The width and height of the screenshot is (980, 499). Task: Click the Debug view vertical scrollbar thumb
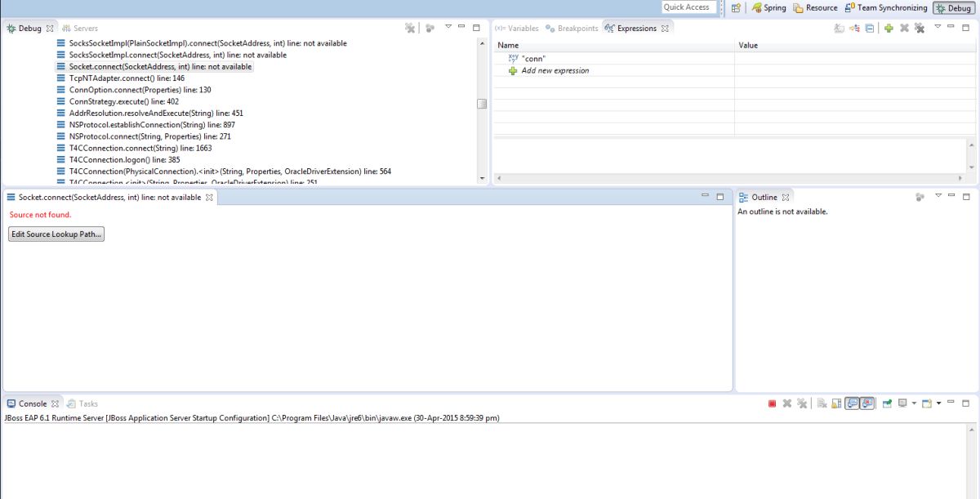coord(482,104)
